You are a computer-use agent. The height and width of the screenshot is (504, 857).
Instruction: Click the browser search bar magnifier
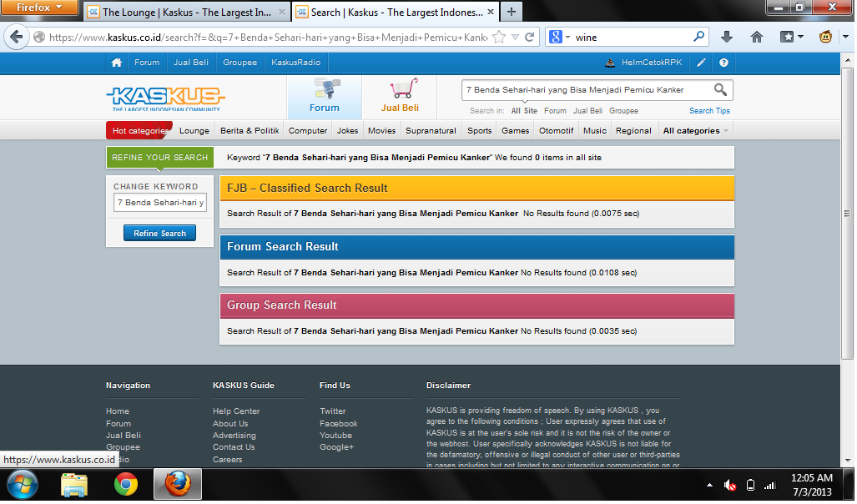click(698, 38)
